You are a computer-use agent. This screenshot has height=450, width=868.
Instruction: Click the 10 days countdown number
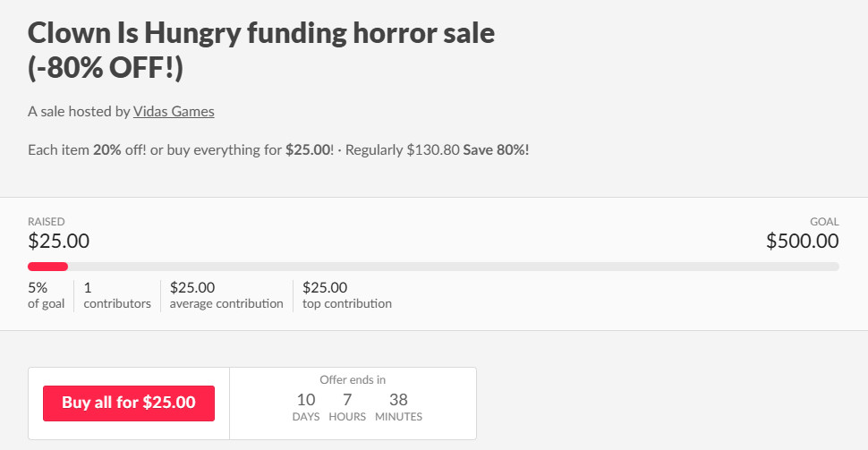(306, 400)
